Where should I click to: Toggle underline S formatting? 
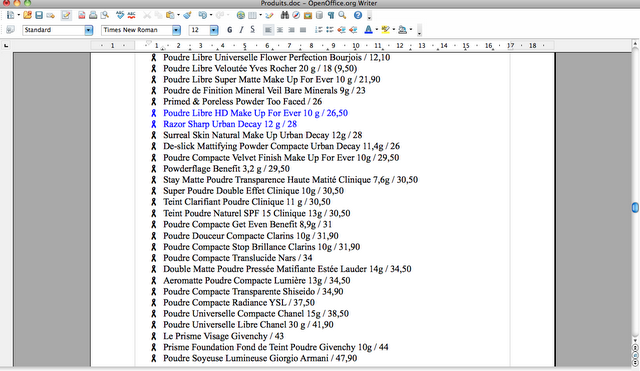point(253,30)
